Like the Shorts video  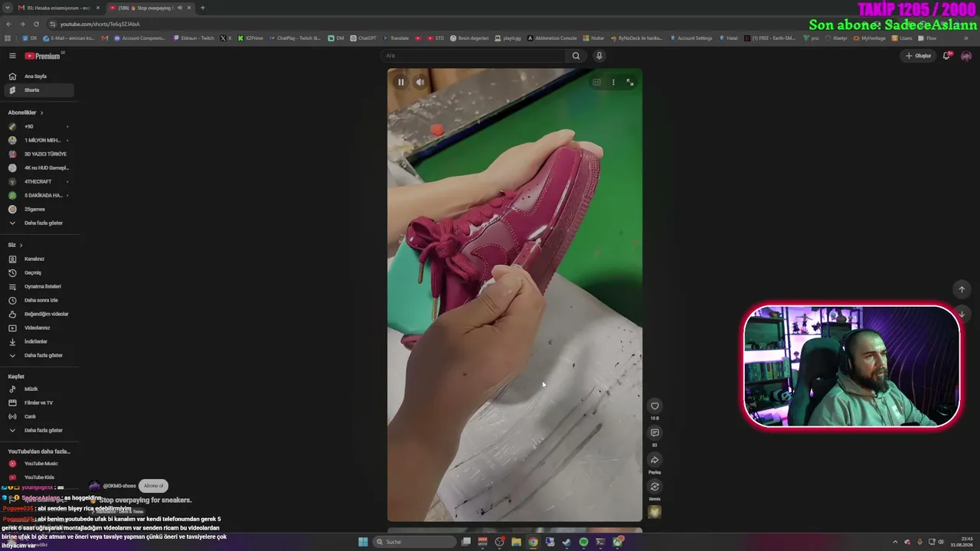click(655, 406)
